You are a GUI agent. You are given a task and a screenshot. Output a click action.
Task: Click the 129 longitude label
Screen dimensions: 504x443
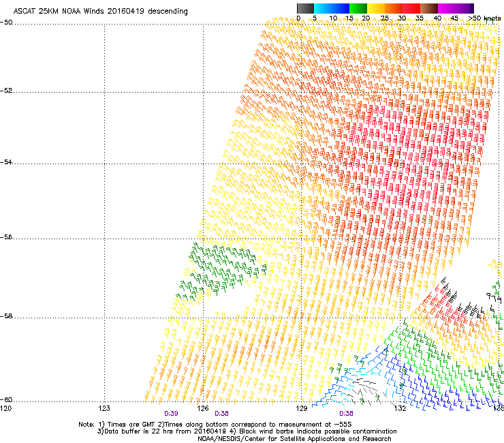302,408
